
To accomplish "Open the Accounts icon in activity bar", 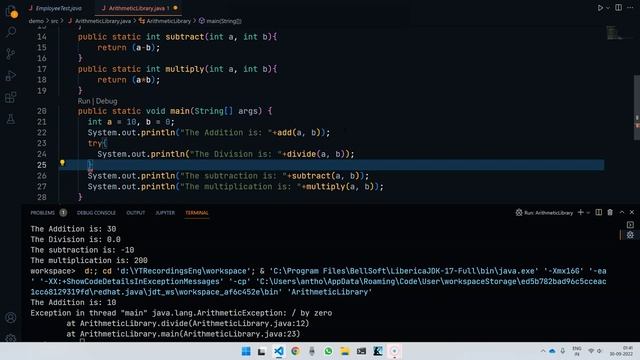I will click(x=11, y=318).
